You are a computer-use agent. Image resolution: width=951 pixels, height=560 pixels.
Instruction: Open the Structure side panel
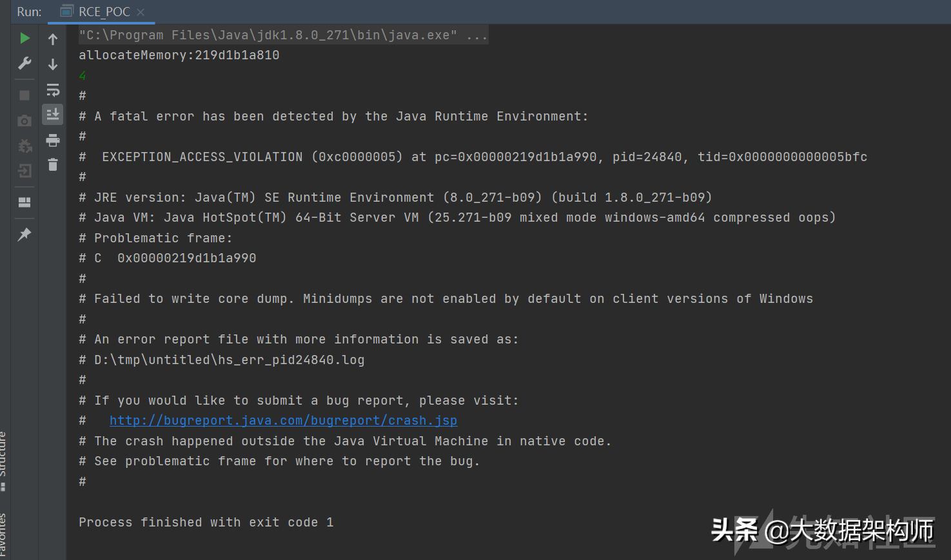coord(3,459)
